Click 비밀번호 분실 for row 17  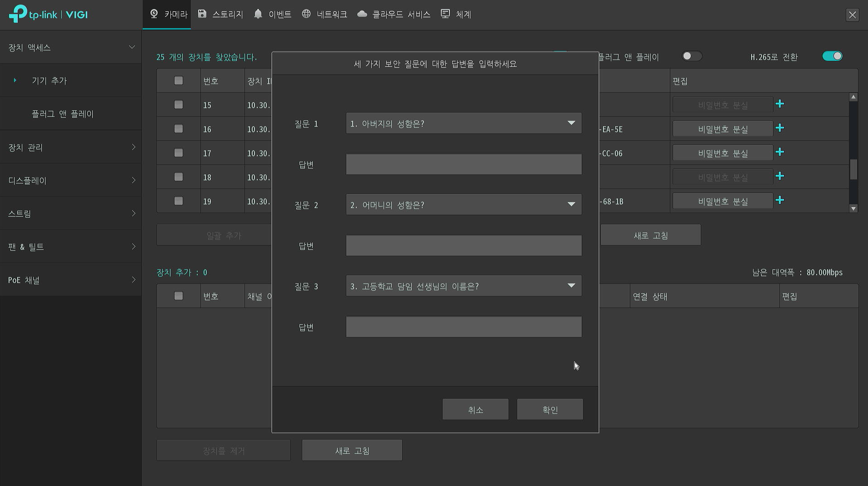tap(723, 153)
